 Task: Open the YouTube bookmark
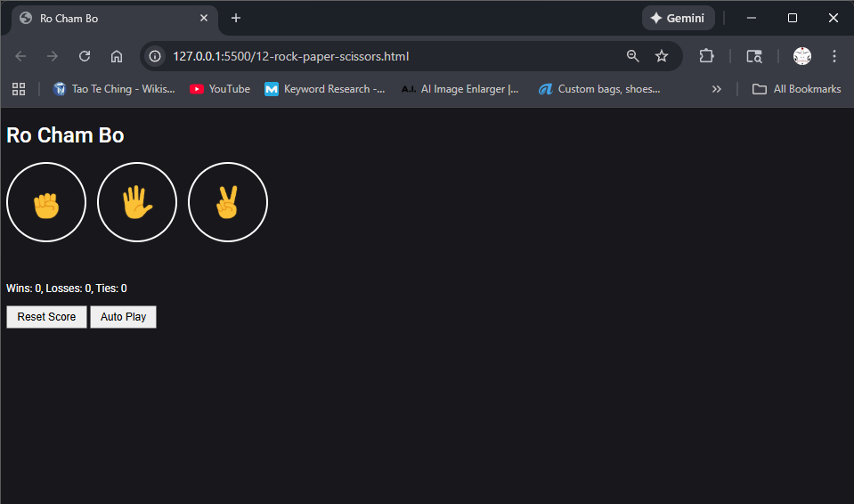tap(220, 89)
